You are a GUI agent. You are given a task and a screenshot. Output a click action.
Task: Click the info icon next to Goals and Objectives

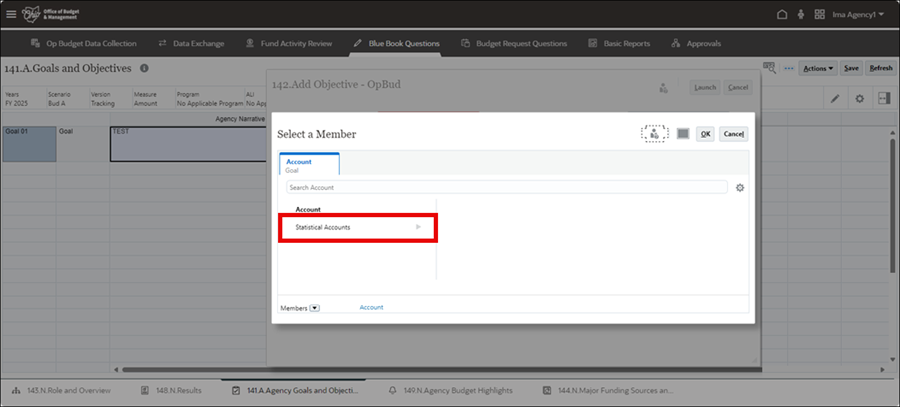pyautogui.click(x=144, y=68)
